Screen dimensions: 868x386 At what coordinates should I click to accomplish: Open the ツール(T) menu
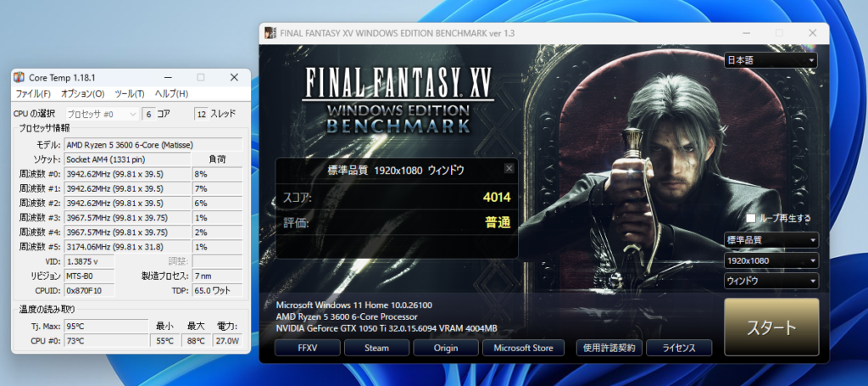pyautogui.click(x=129, y=93)
